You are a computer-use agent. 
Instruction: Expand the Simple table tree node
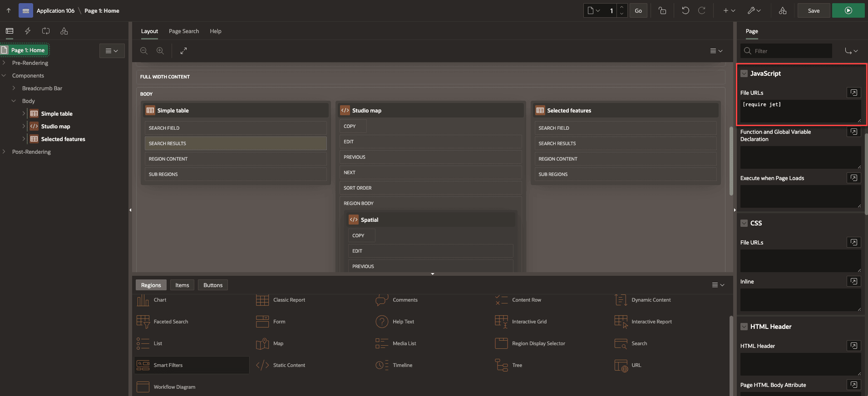click(24, 114)
